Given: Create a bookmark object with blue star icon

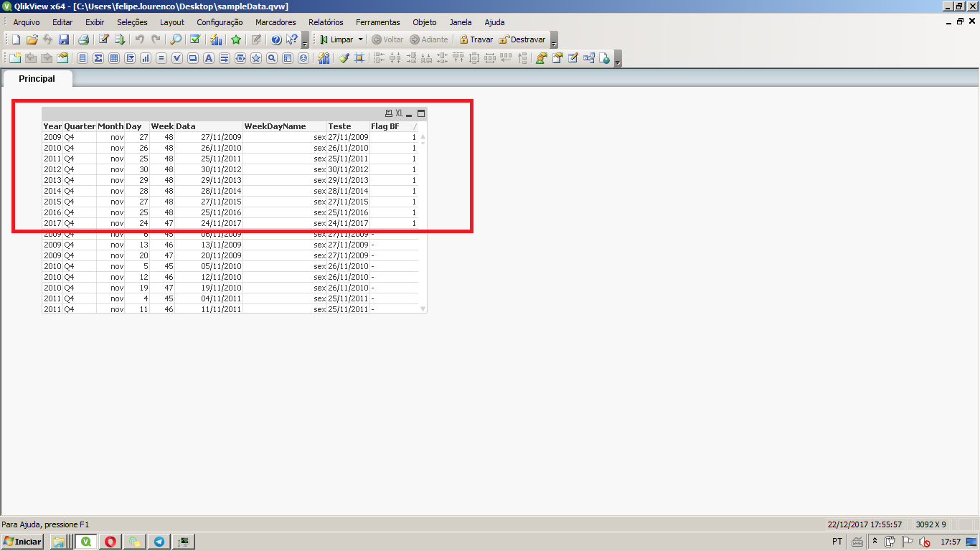Looking at the screenshot, I should click(x=255, y=58).
